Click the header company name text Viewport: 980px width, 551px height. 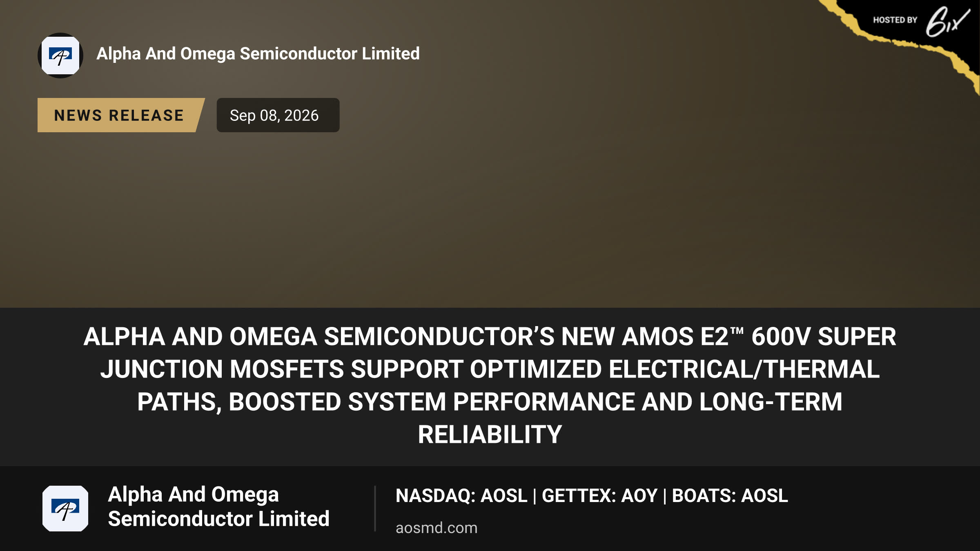point(258,53)
